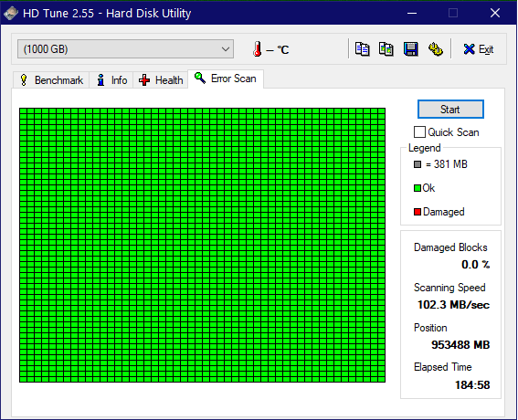Screen dimensions: 518x420
Task: Switch to the Health tab
Action: [x=161, y=80]
